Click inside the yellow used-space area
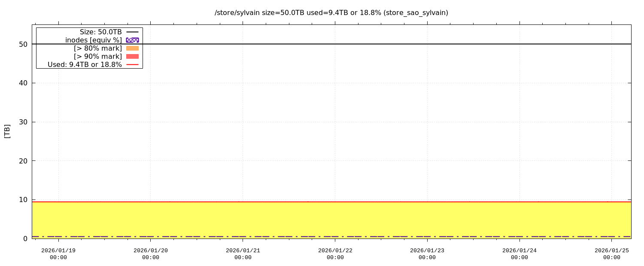Image resolution: width=644 pixels, height=266 pixels. [331, 219]
